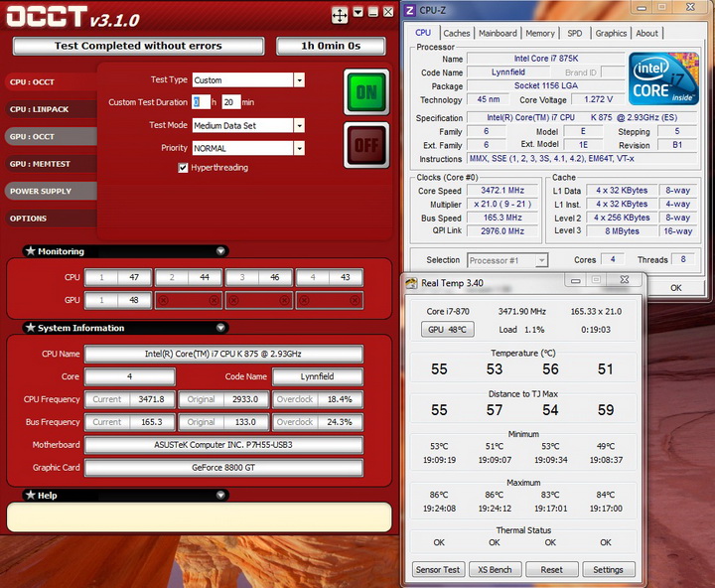Collapse the Help section arrow

(x=220, y=495)
